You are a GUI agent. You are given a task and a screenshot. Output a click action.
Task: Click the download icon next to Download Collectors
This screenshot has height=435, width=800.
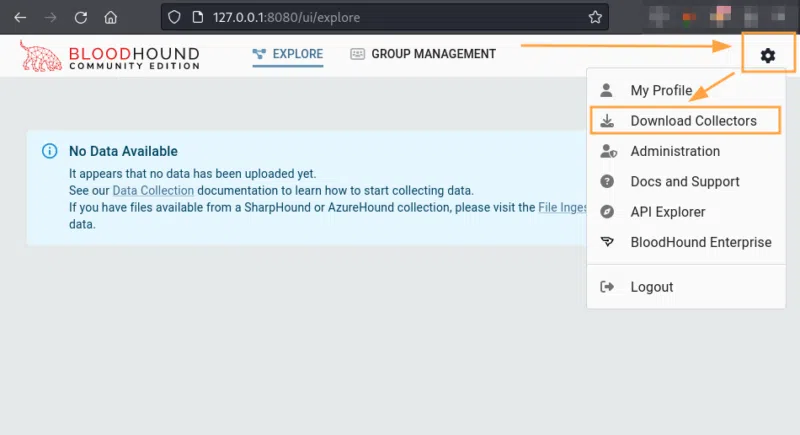pyautogui.click(x=607, y=121)
